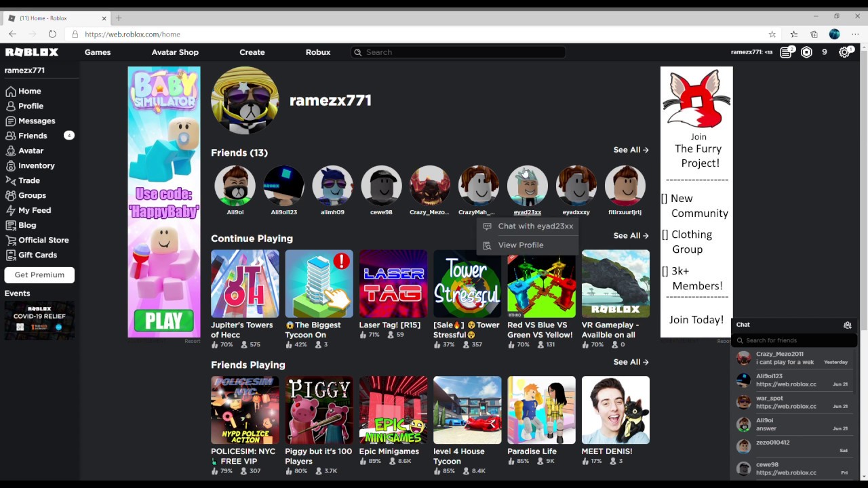Open the settings gear in header
Image resolution: width=868 pixels, height=488 pixels.
point(844,52)
